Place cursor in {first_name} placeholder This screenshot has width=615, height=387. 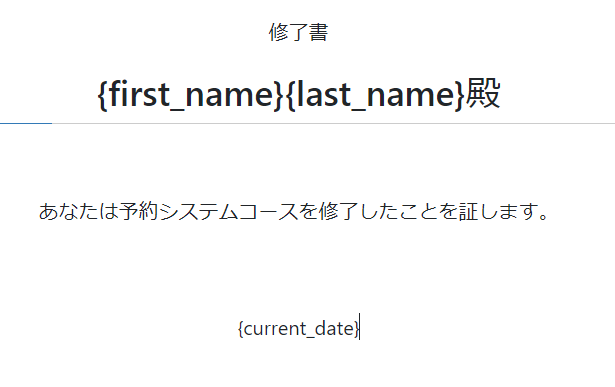pos(190,94)
